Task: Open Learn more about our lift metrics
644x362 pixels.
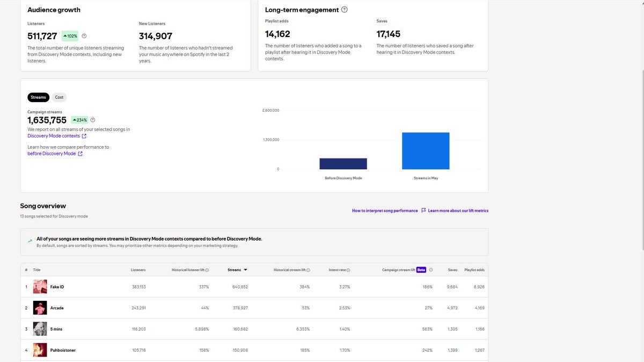Action: (x=458, y=211)
